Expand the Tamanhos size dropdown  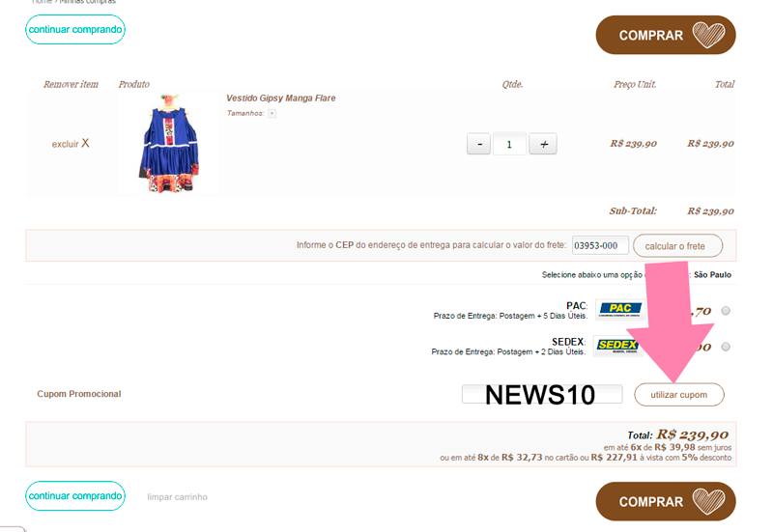[272, 113]
